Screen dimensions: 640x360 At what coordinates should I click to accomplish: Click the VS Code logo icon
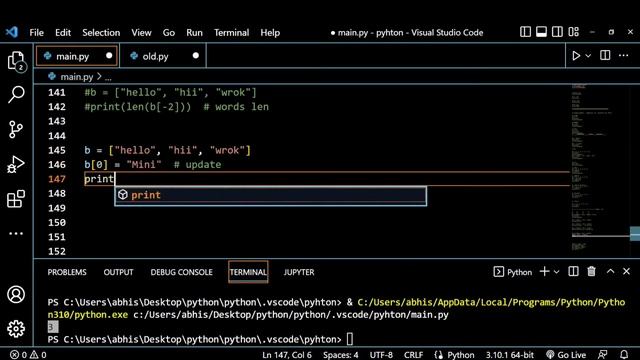[12, 32]
